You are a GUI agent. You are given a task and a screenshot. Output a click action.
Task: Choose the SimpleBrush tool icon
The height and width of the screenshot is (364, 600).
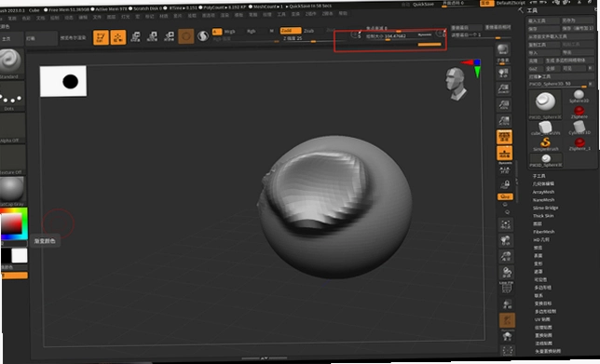point(545,143)
